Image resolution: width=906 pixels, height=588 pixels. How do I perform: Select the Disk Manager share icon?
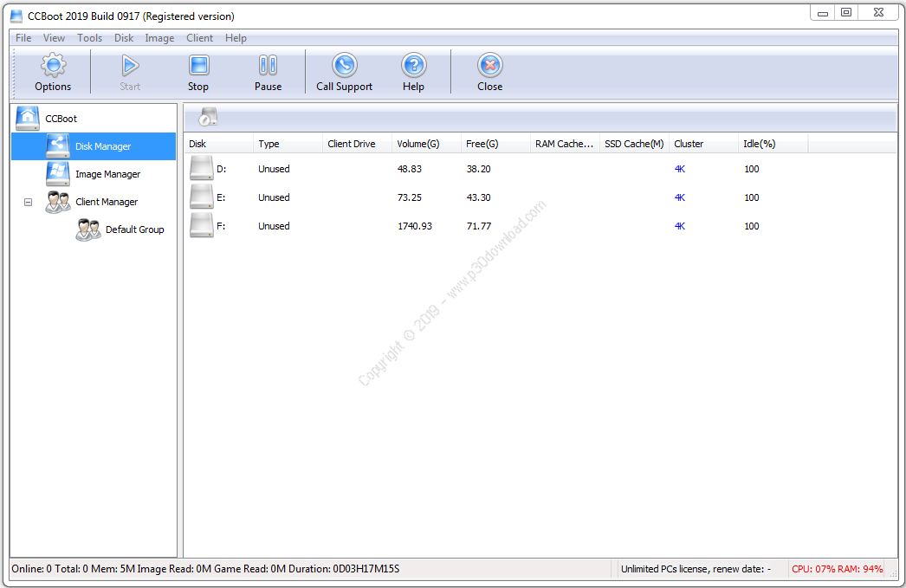tap(58, 145)
